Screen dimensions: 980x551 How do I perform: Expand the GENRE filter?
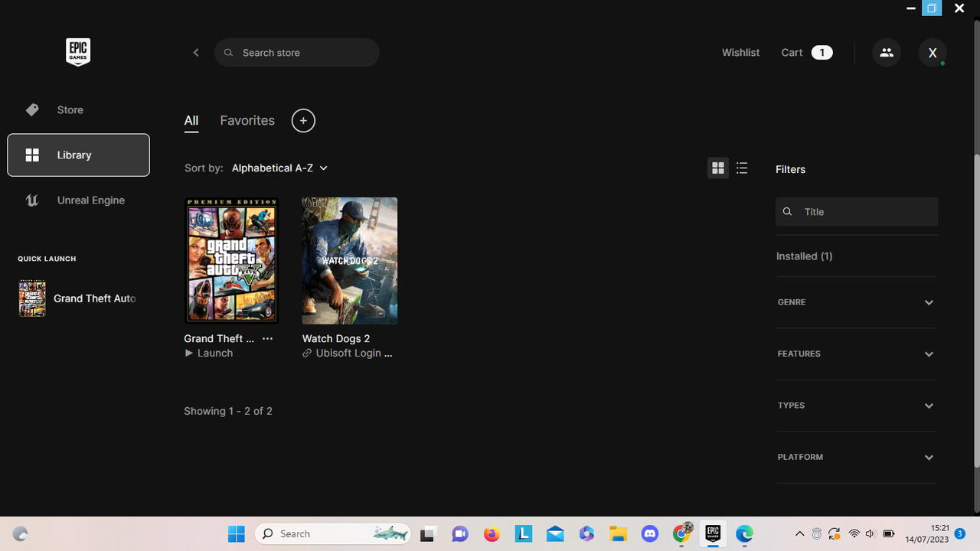click(x=857, y=302)
